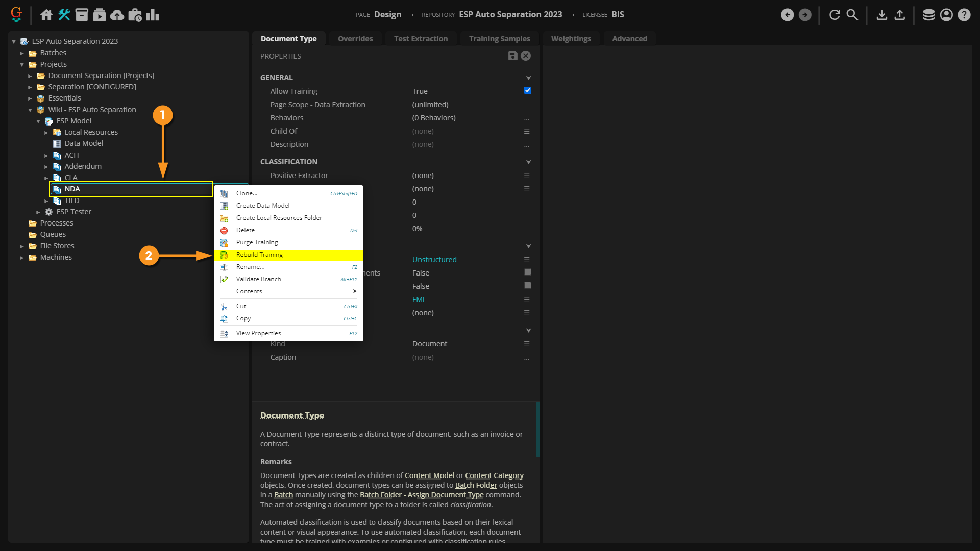
Task: Save properties with the disk icon
Action: 512,56
